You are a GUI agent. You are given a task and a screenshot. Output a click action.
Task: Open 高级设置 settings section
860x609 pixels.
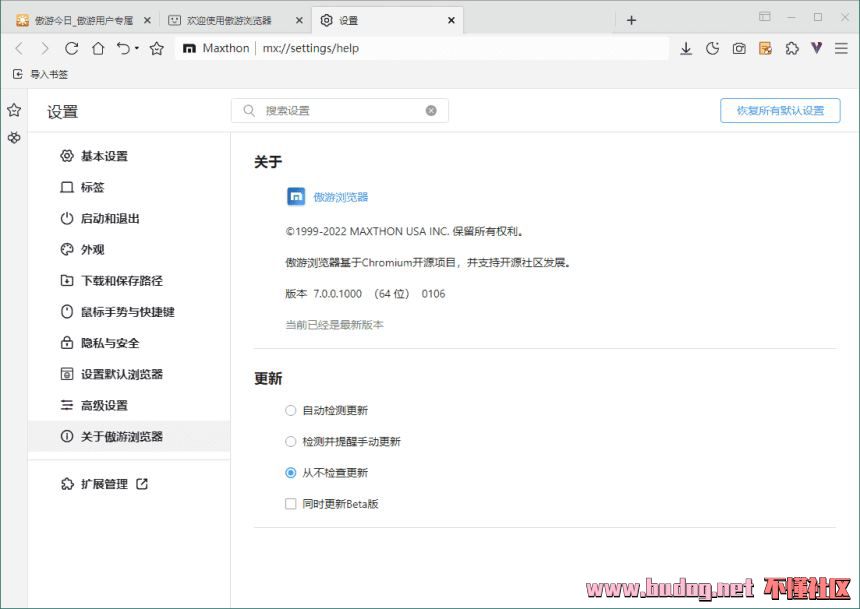pos(129,405)
